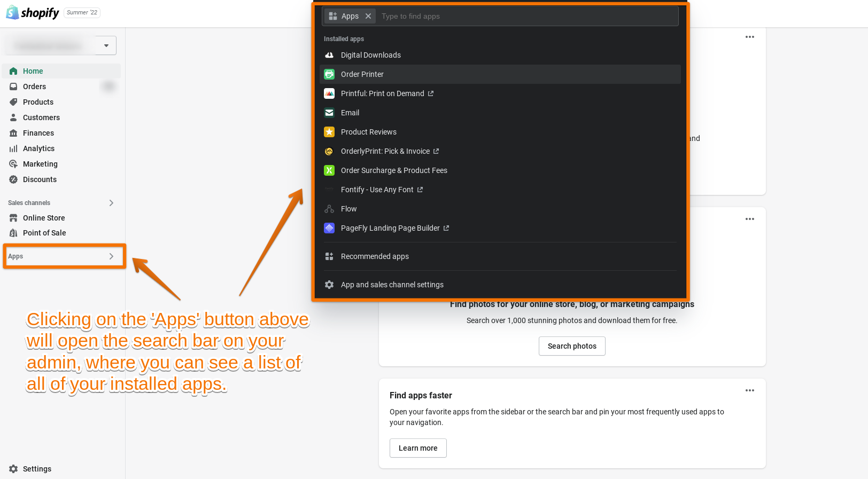Open options menu on photos card
This screenshot has height=479, width=868.
[x=750, y=219]
